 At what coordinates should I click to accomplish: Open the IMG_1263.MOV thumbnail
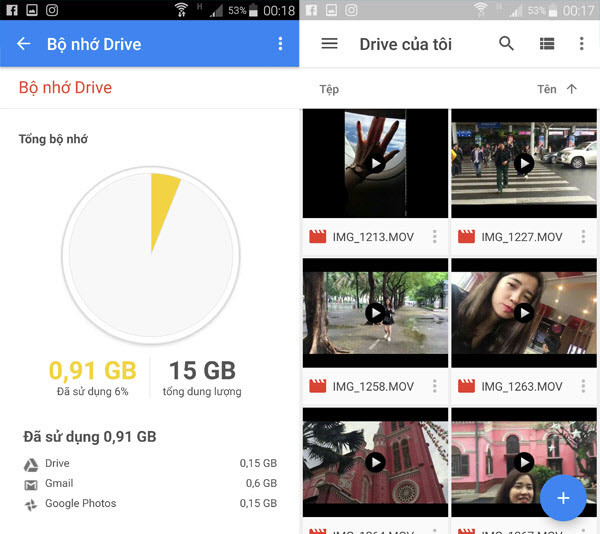(524, 313)
